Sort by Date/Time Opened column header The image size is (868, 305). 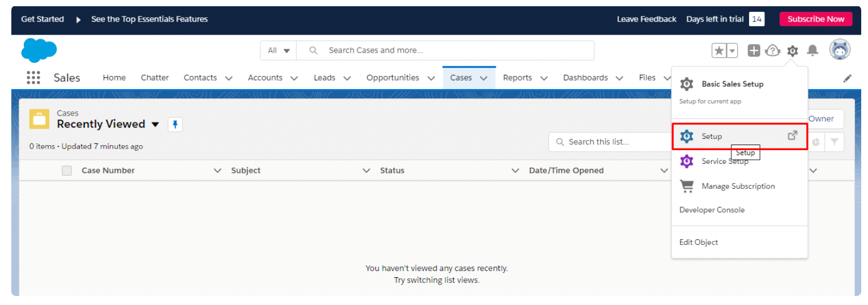pos(567,171)
